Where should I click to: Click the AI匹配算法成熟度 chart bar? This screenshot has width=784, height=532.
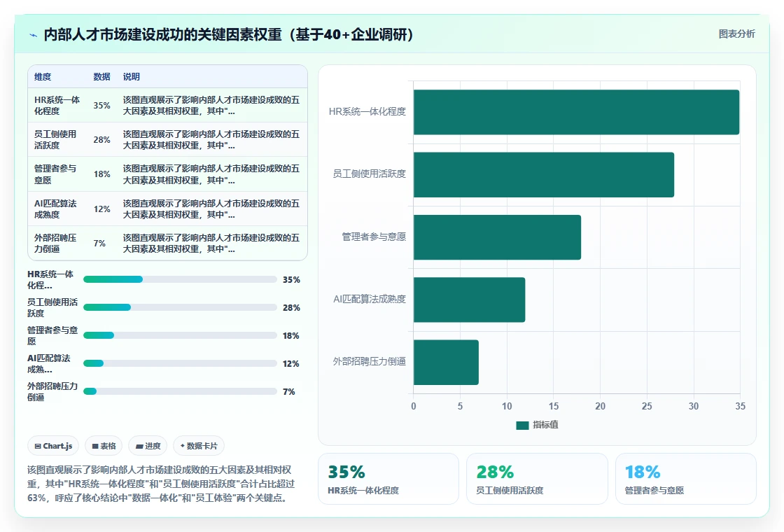pyautogui.click(x=469, y=300)
